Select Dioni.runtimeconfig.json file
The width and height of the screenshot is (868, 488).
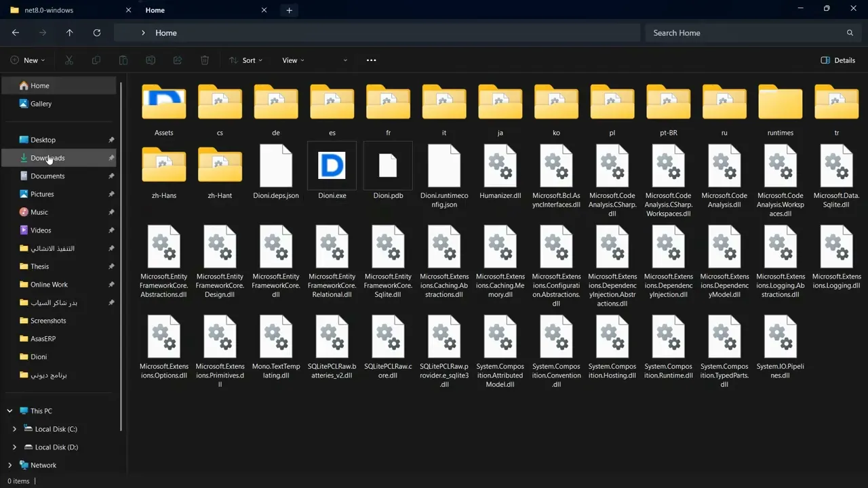444,176
